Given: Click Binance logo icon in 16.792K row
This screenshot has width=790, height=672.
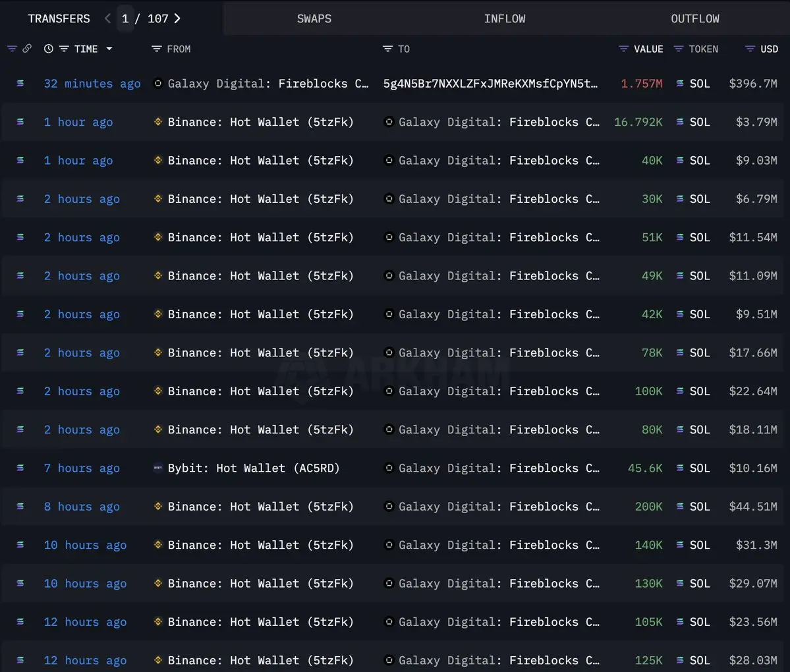Looking at the screenshot, I should 157,121.
